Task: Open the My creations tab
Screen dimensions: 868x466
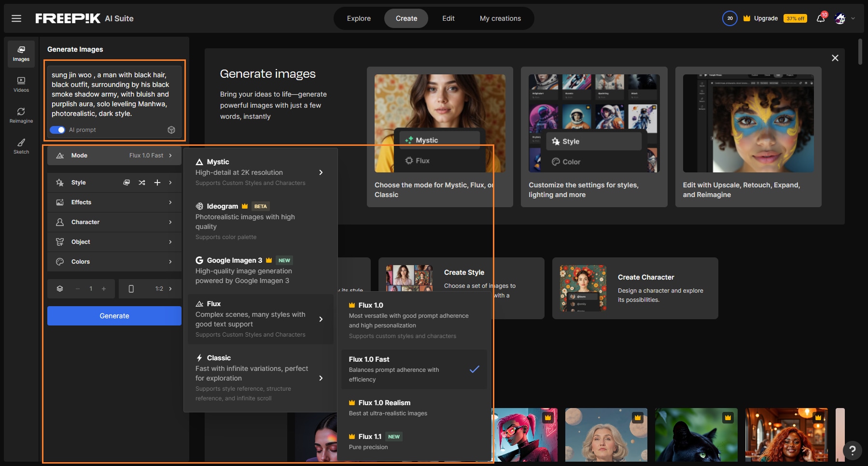Action: click(x=500, y=18)
